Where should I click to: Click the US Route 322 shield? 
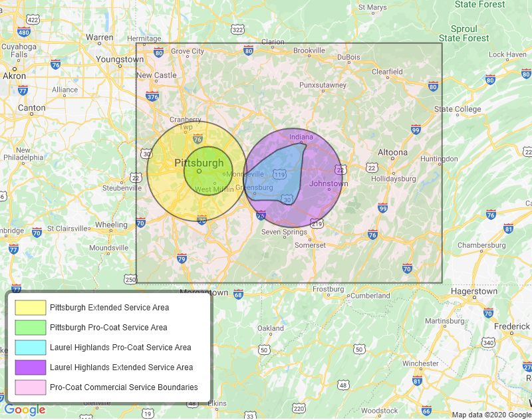[x=237, y=30]
